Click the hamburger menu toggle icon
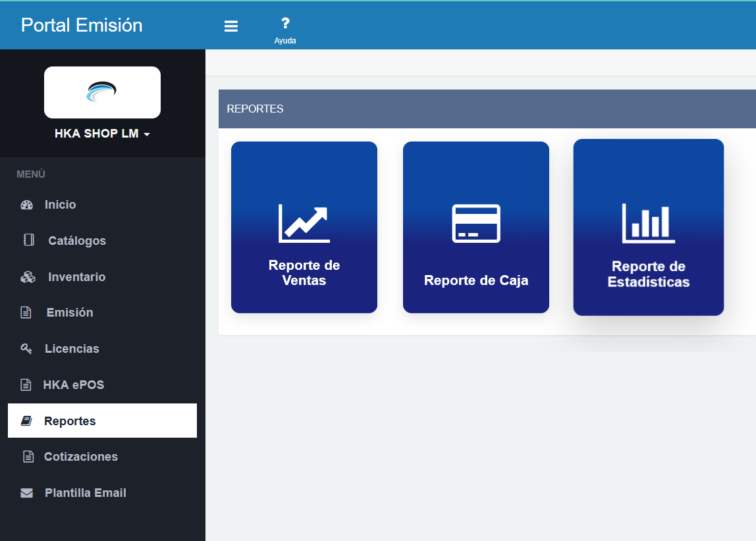 point(230,26)
